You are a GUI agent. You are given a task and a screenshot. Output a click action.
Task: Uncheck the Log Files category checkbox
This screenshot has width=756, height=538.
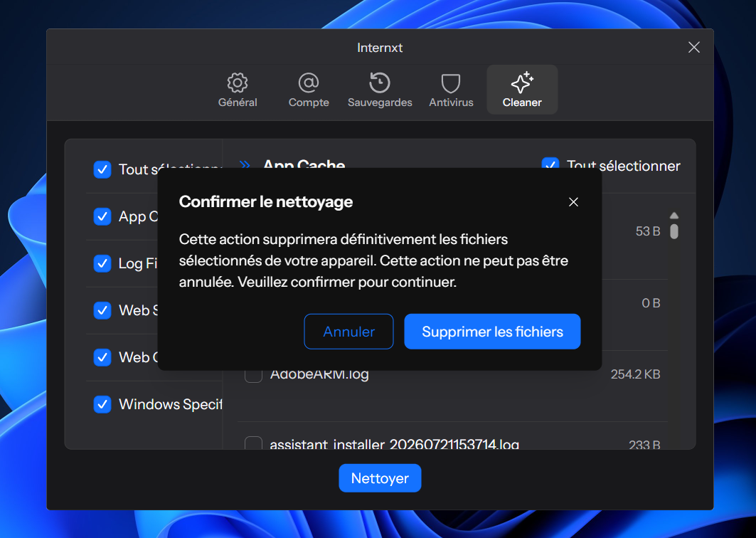tap(102, 263)
